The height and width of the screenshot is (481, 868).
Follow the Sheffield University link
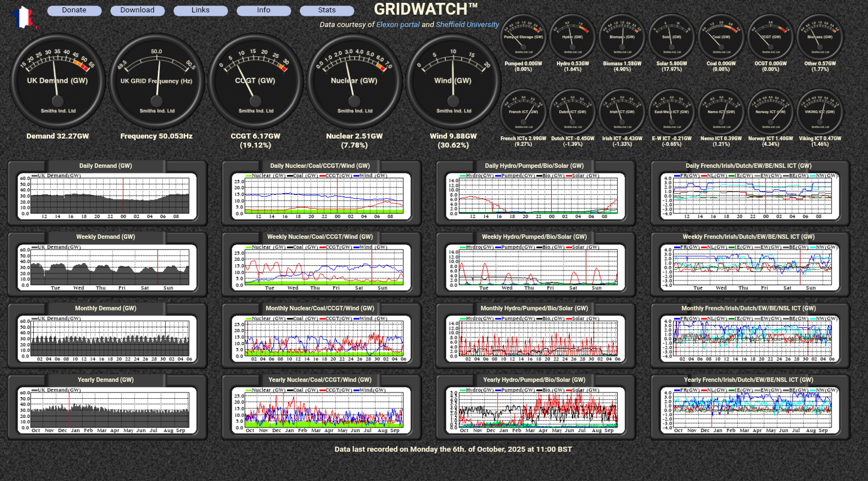(467, 25)
